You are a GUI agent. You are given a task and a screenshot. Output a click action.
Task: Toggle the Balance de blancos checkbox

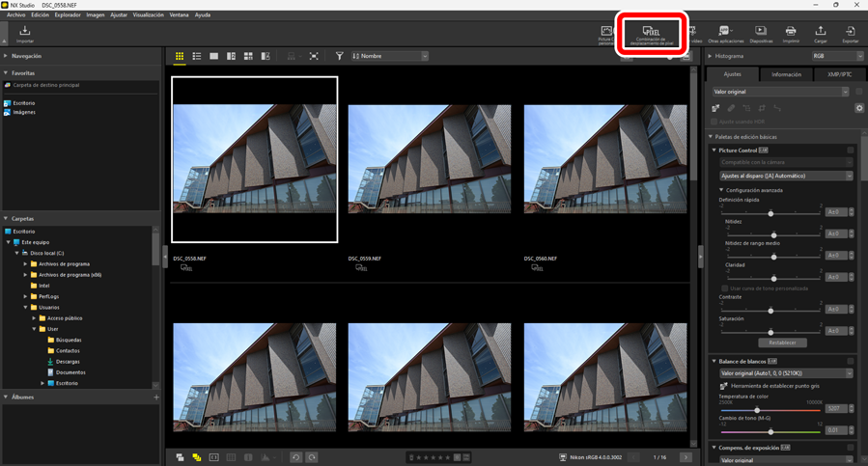(851, 361)
